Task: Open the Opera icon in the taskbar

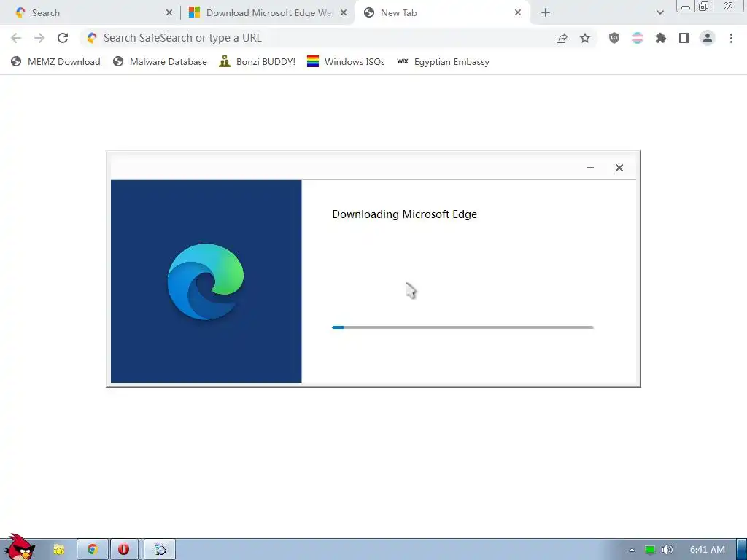Action: pyautogui.click(x=124, y=550)
